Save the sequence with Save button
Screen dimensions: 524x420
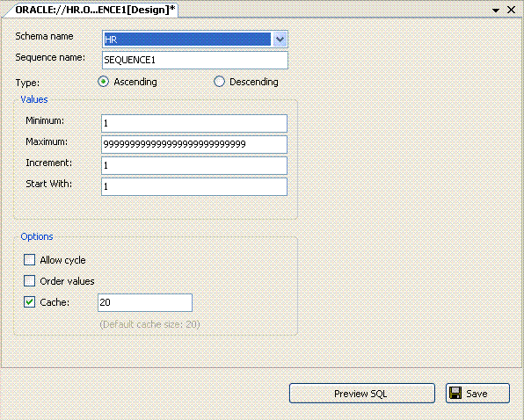pos(477,394)
